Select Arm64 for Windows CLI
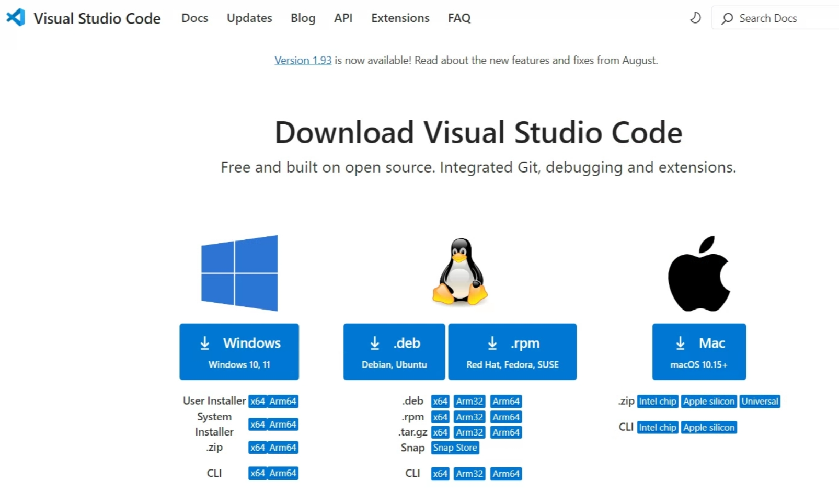The image size is (839, 504). [283, 473]
